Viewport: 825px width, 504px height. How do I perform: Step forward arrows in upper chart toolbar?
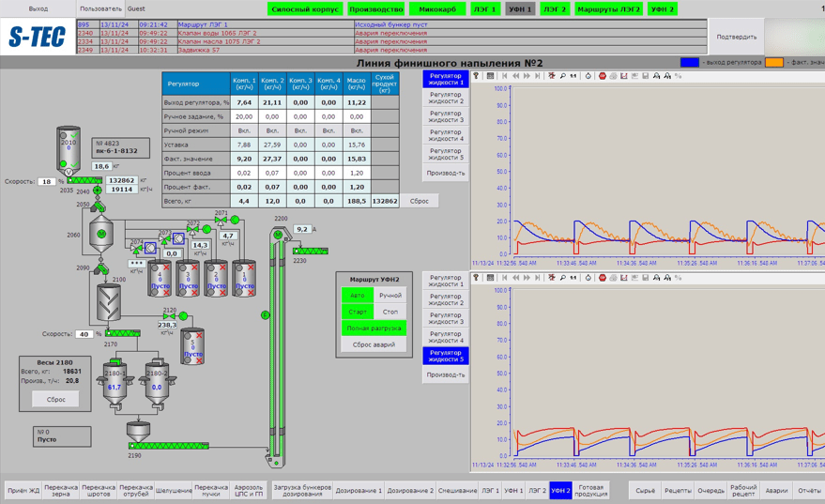527,76
